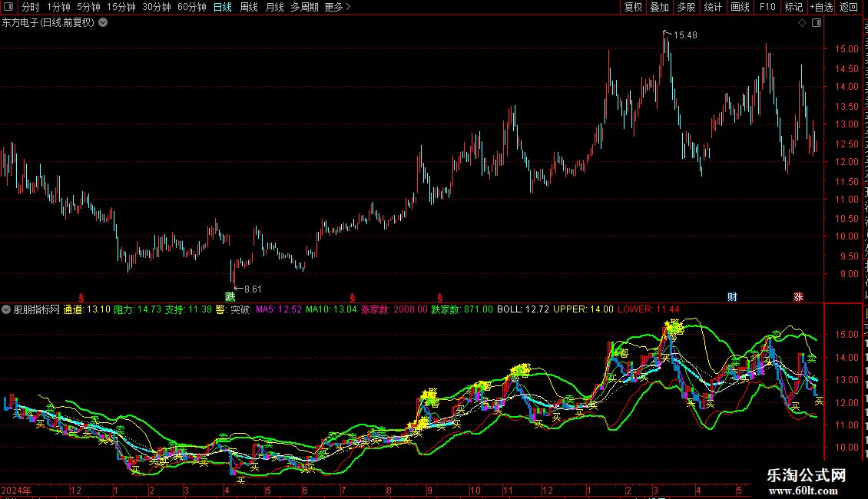868x499 pixels.
Task: Click the 跌家数: 871.00 readout
Action: [x=462, y=309]
